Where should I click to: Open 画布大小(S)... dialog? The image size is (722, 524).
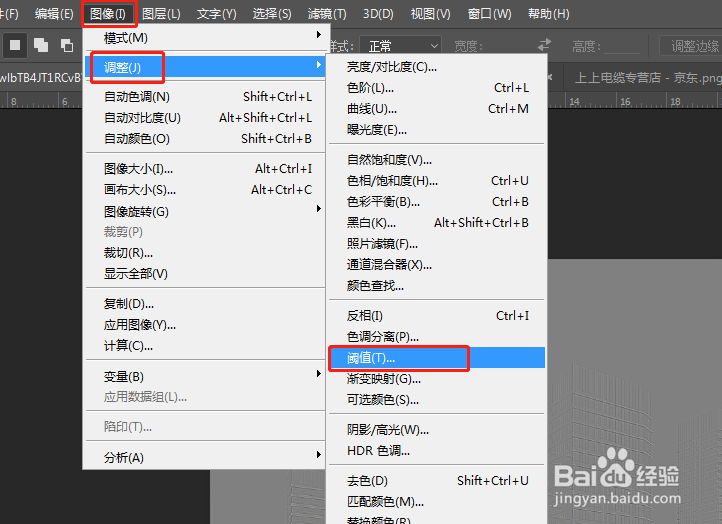[205, 190]
